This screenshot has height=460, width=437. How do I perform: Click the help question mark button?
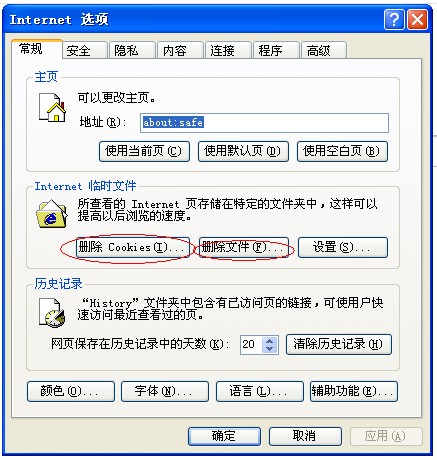pos(394,20)
